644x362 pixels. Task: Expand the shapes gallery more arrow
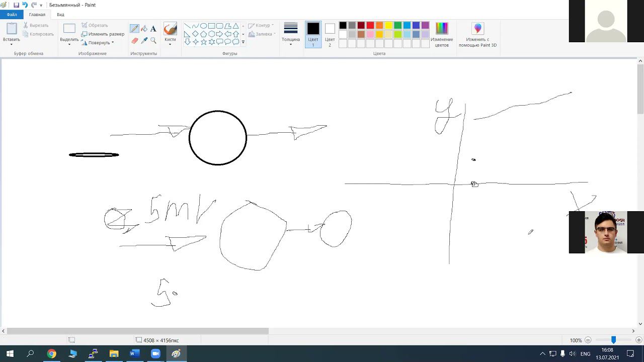pyautogui.click(x=243, y=42)
